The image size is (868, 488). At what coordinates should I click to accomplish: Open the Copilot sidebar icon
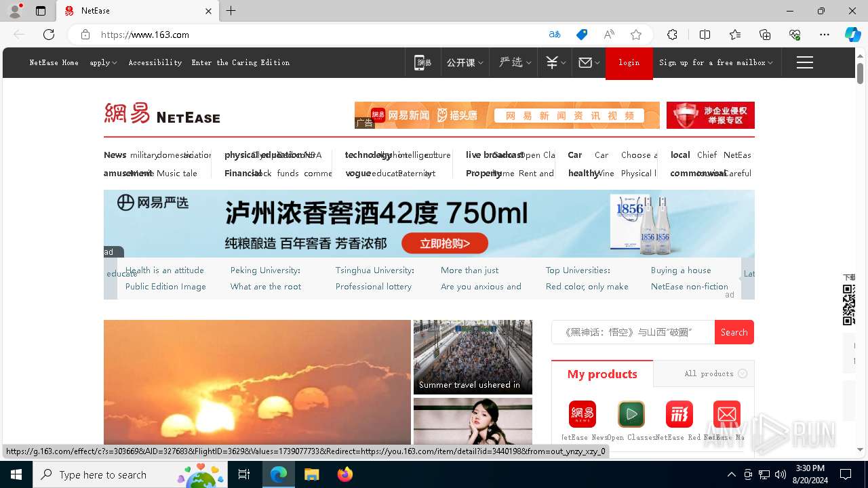(852, 35)
